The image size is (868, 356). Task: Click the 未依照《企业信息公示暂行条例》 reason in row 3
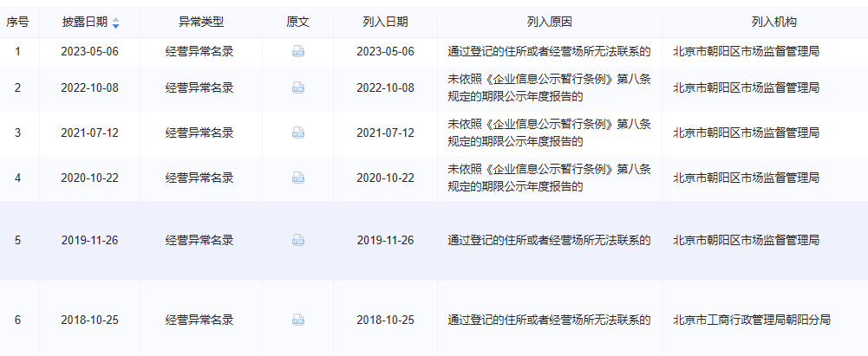pos(549,133)
